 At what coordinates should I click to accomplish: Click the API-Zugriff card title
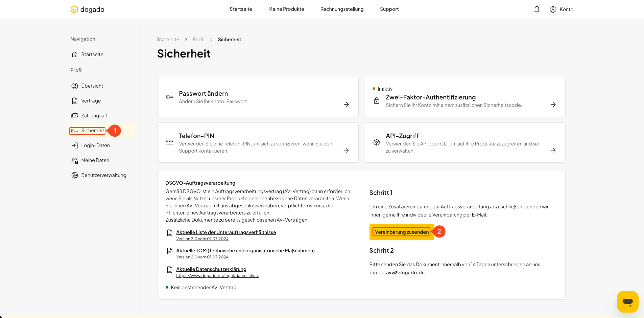(402, 136)
